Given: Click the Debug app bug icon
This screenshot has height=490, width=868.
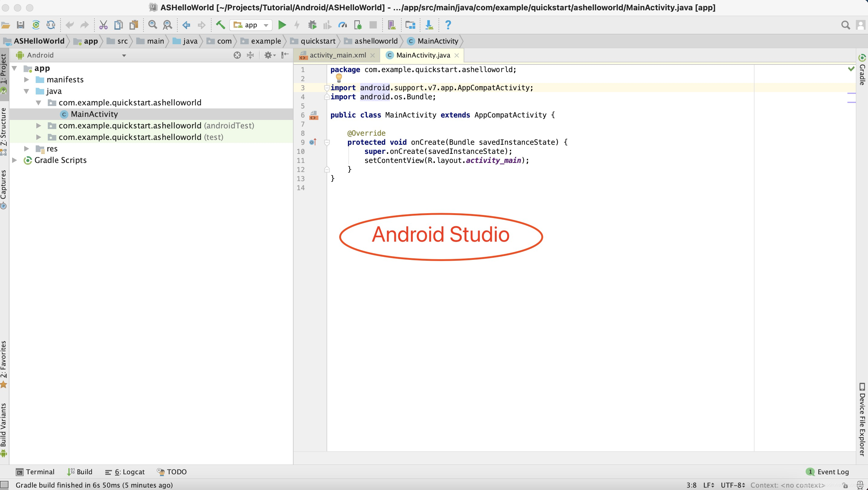Looking at the screenshot, I should click(312, 25).
